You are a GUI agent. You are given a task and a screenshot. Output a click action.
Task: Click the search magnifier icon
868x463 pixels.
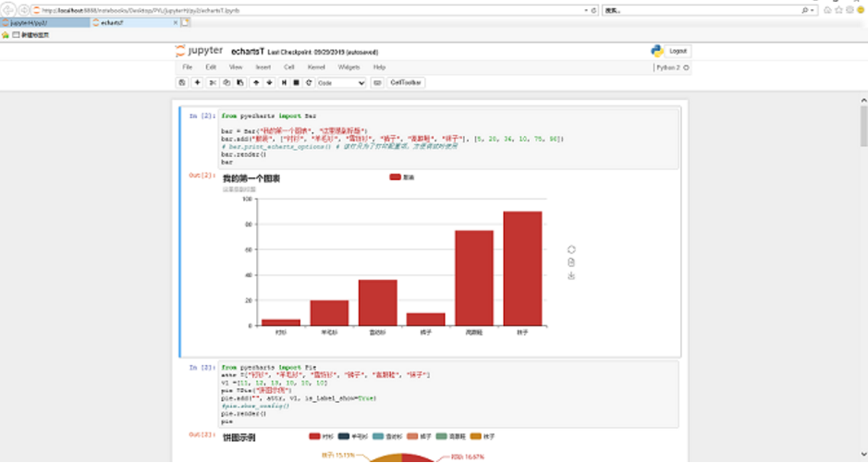tap(805, 10)
